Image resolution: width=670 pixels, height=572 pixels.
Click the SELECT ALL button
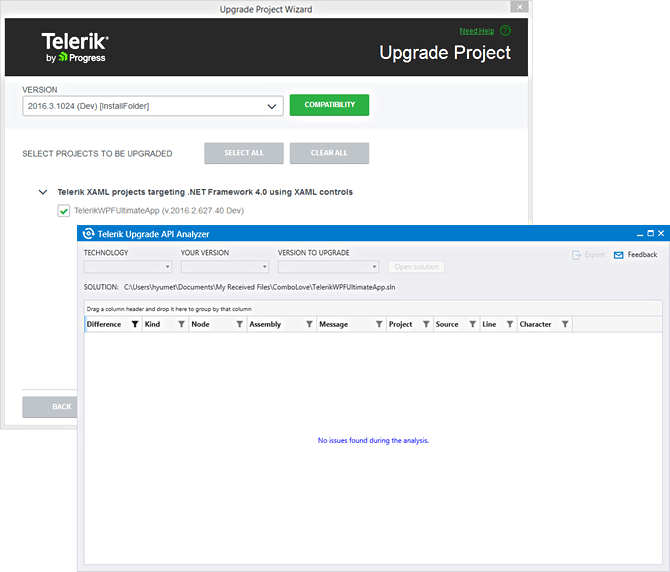coord(244,153)
